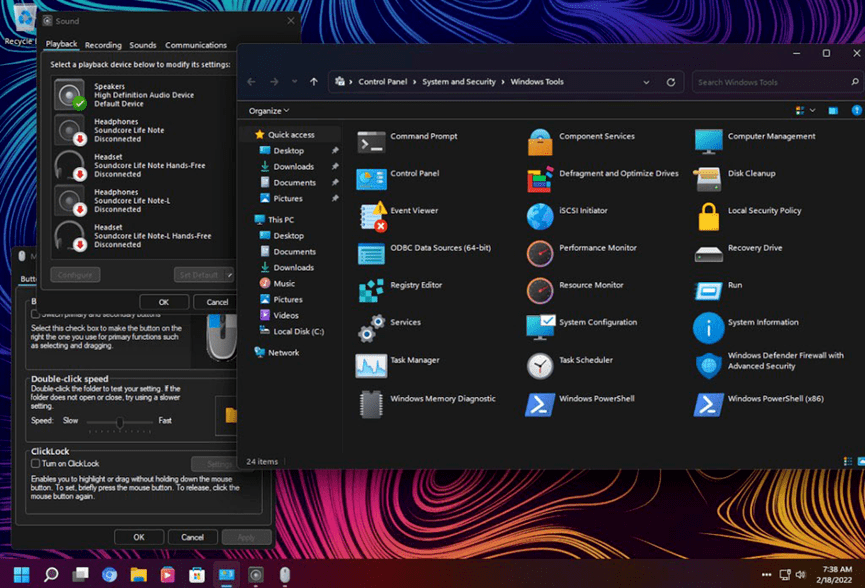865x588 pixels.
Task: Open System Information tool
Action: 709,328
